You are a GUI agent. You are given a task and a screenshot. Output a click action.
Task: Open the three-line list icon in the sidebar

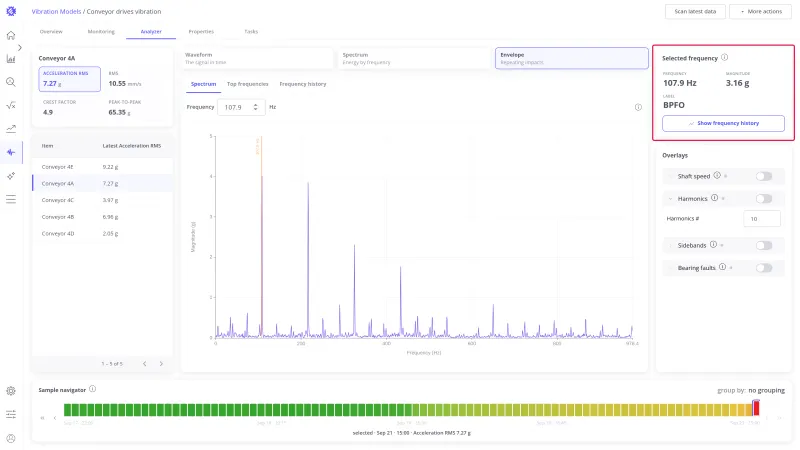click(11, 199)
